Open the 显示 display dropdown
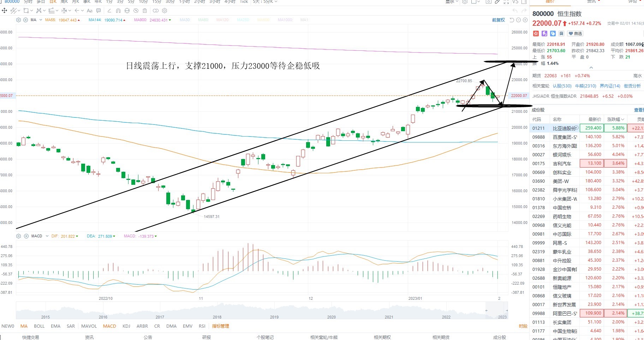Viewport: 644px width, 340px height. pos(452,1)
